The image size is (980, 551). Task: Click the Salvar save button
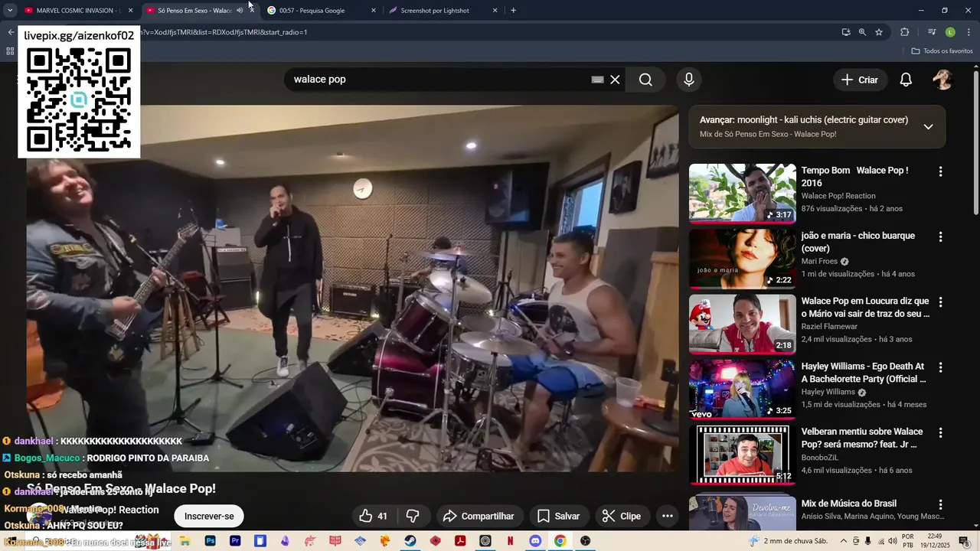click(558, 516)
